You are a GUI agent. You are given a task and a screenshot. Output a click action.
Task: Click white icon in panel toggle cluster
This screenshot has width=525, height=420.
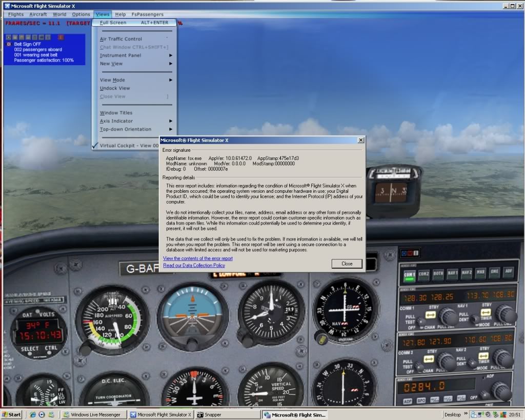tap(415, 253)
